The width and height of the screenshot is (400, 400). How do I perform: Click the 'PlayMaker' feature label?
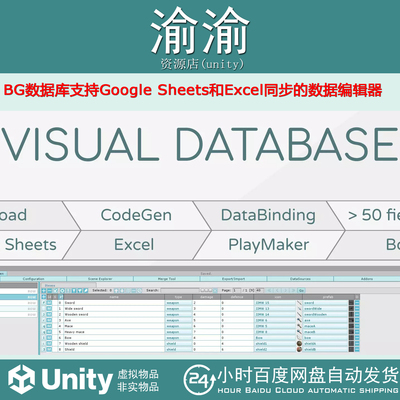coord(268,245)
